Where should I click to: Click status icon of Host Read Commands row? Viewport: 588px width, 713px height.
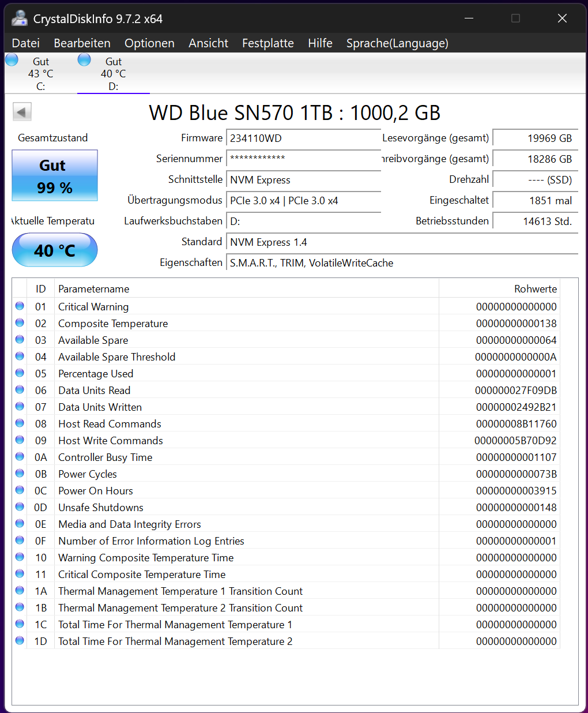click(x=20, y=423)
